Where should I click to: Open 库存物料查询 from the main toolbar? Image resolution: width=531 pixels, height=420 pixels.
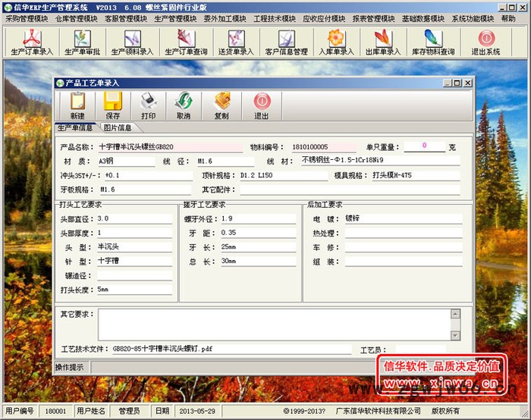(x=432, y=42)
